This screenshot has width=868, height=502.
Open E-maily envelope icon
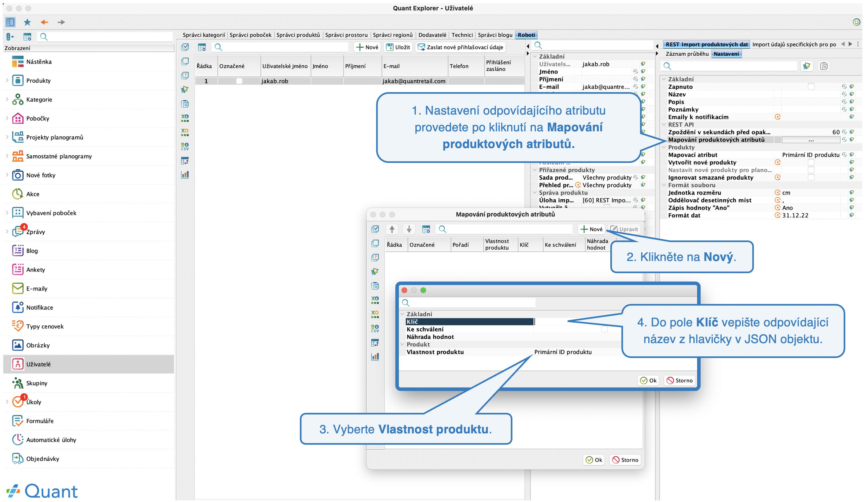[18, 289]
